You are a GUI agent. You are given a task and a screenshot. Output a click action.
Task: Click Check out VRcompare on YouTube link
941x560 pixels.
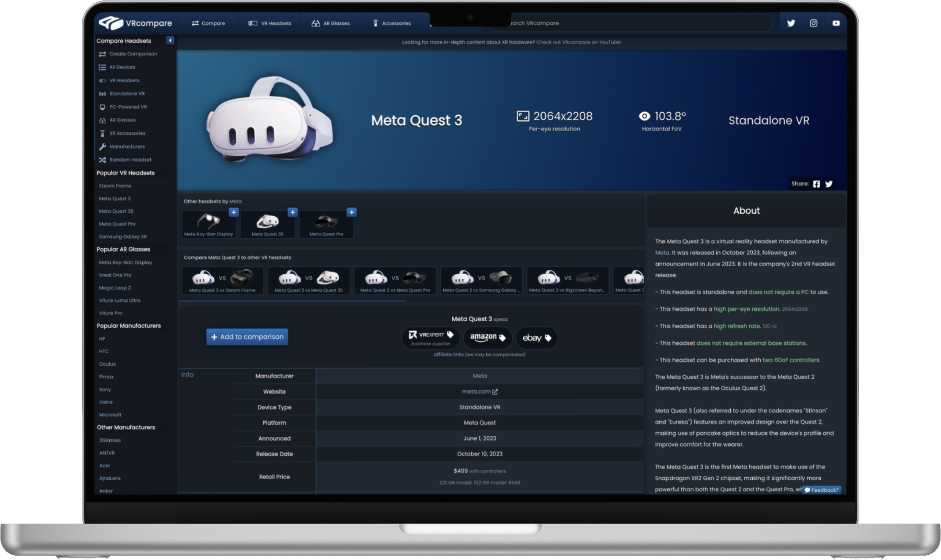[x=578, y=42]
